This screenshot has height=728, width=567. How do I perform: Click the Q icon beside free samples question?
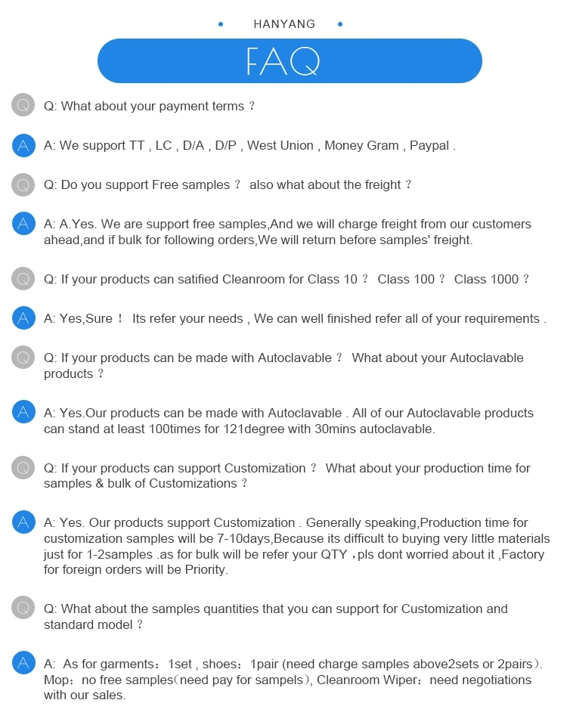point(23,184)
